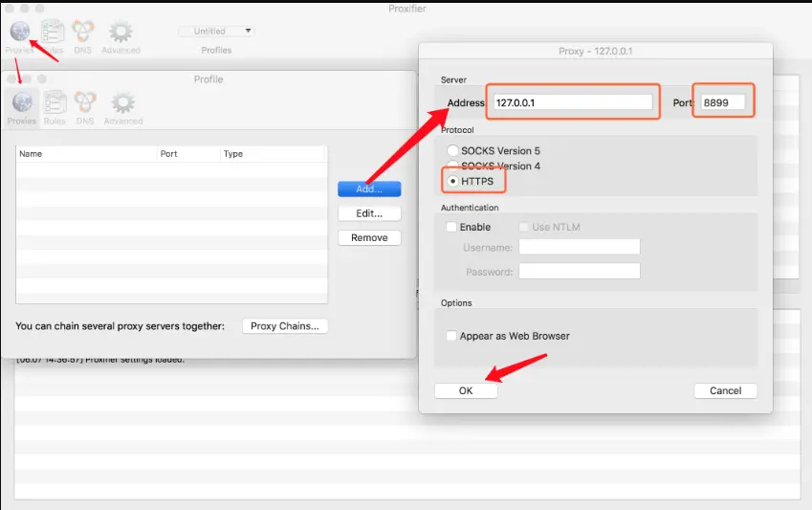The width and height of the screenshot is (812, 510).
Task: Toggle Appear as Web Browser checkbox
Action: click(451, 336)
